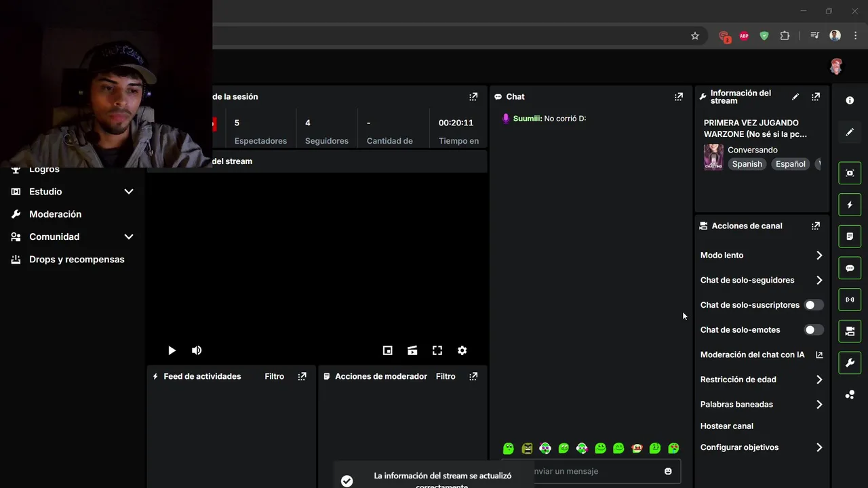Click the broadcast signal icon in the right rail

(x=850, y=300)
